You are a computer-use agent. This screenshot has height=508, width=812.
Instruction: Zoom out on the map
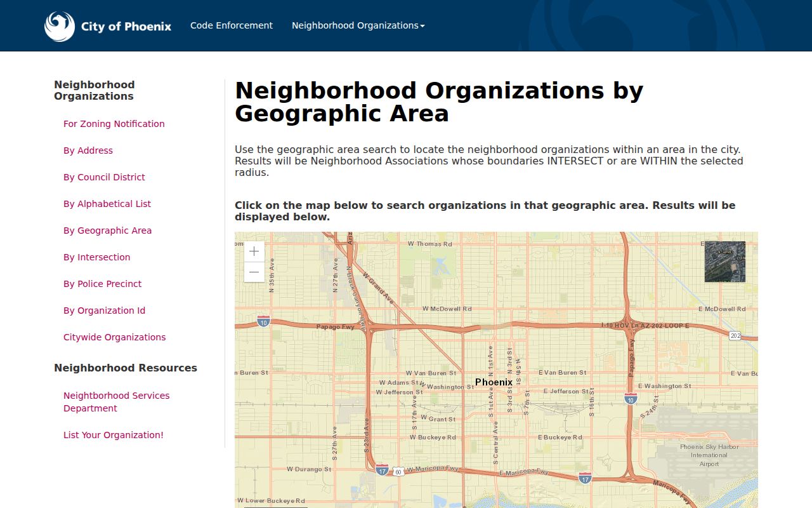(254, 272)
